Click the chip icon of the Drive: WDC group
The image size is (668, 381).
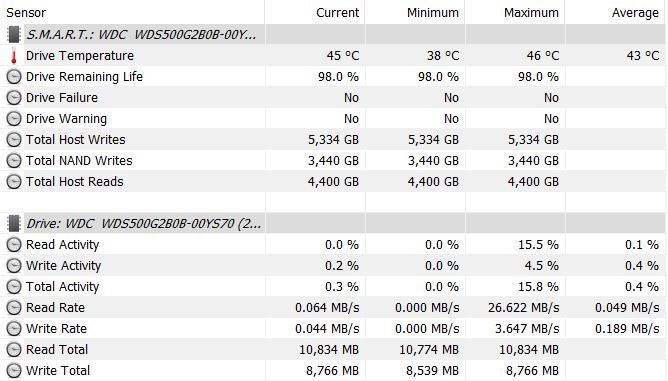[14, 223]
